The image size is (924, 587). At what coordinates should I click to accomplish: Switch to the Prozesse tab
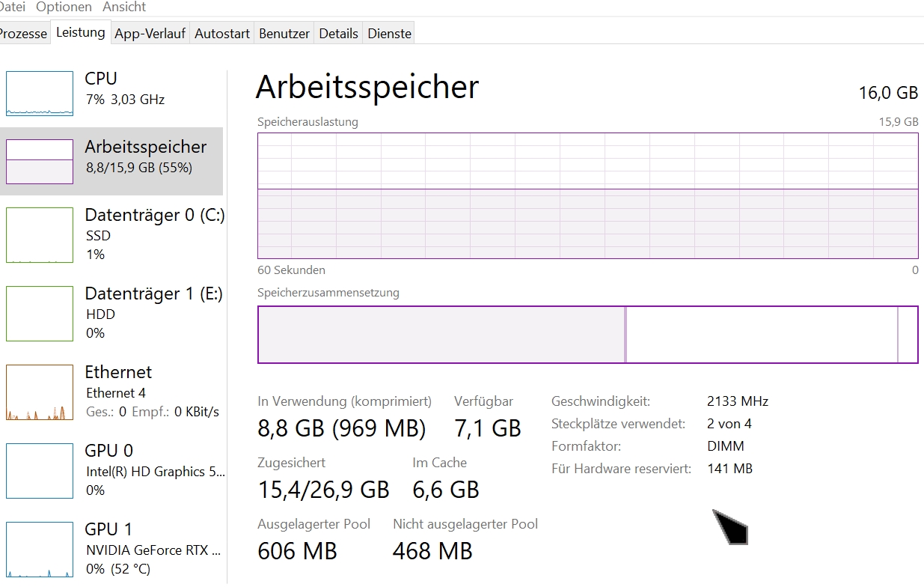(24, 33)
